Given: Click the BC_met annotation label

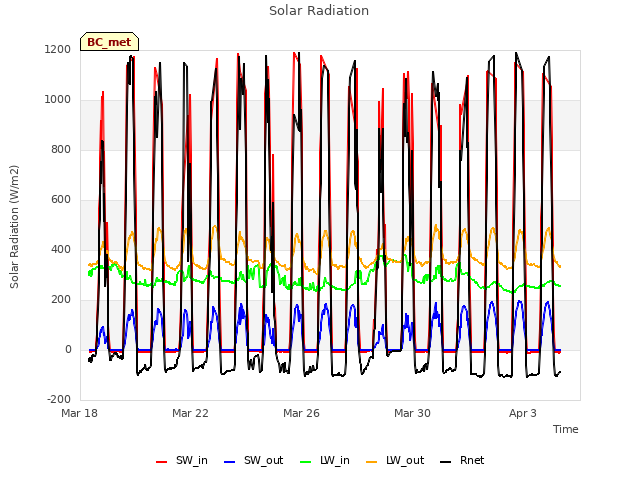Looking at the screenshot, I should tap(109, 42).
